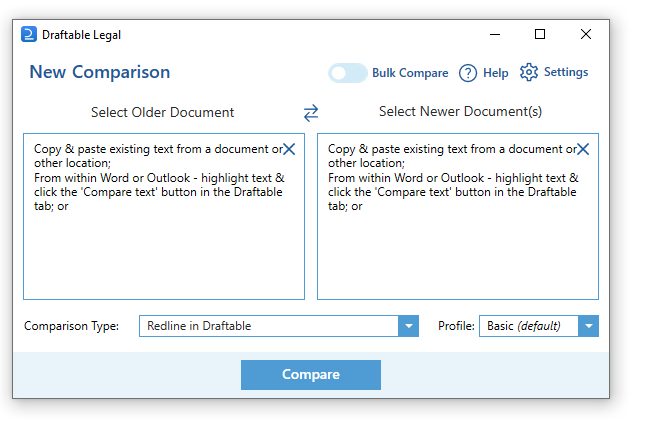Clear the older document text with X

click(289, 149)
